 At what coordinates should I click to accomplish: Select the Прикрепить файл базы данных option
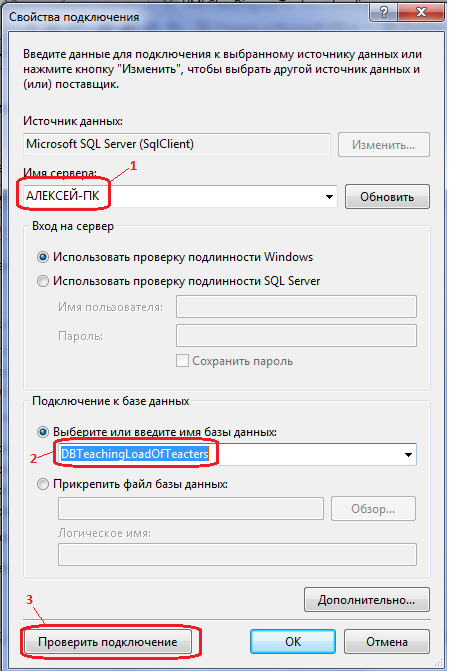pyautogui.click(x=43, y=484)
